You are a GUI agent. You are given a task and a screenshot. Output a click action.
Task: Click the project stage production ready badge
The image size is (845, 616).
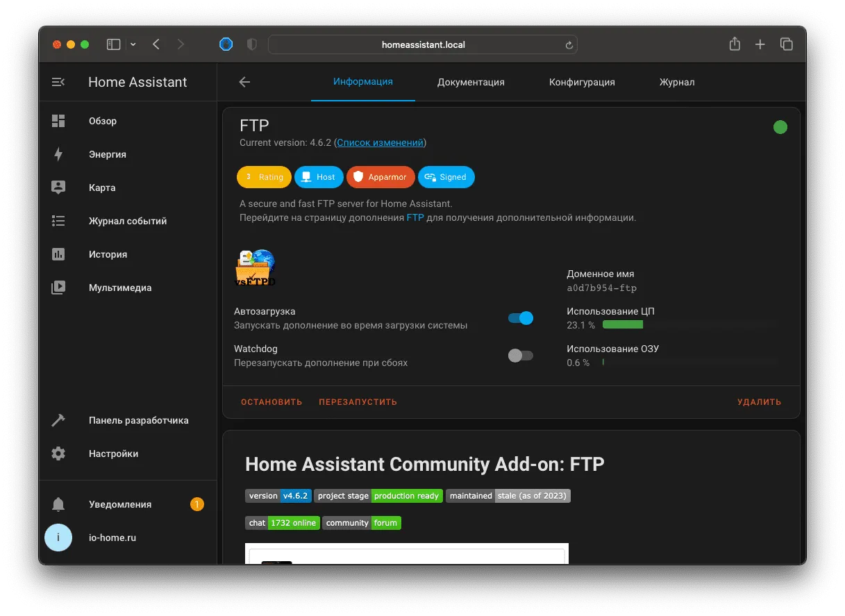point(378,496)
